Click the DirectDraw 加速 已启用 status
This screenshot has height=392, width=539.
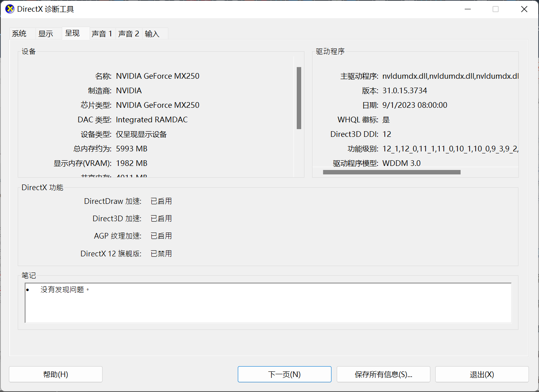click(x=161, y=201)
